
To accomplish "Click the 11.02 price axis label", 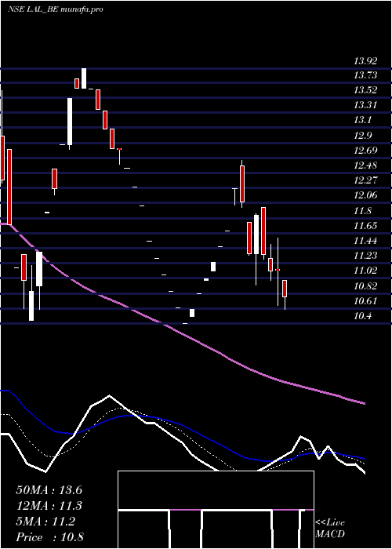I will [x=365, y=271].
